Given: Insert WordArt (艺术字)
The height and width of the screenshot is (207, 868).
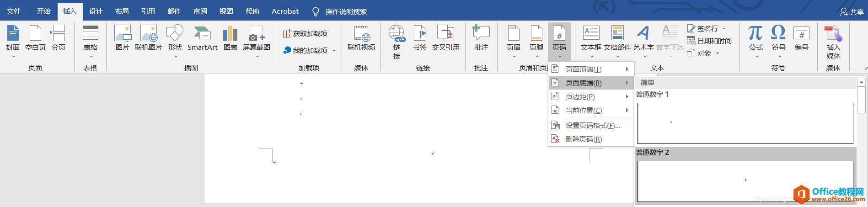Looking at the screenshot, I should tap(643, 41).
